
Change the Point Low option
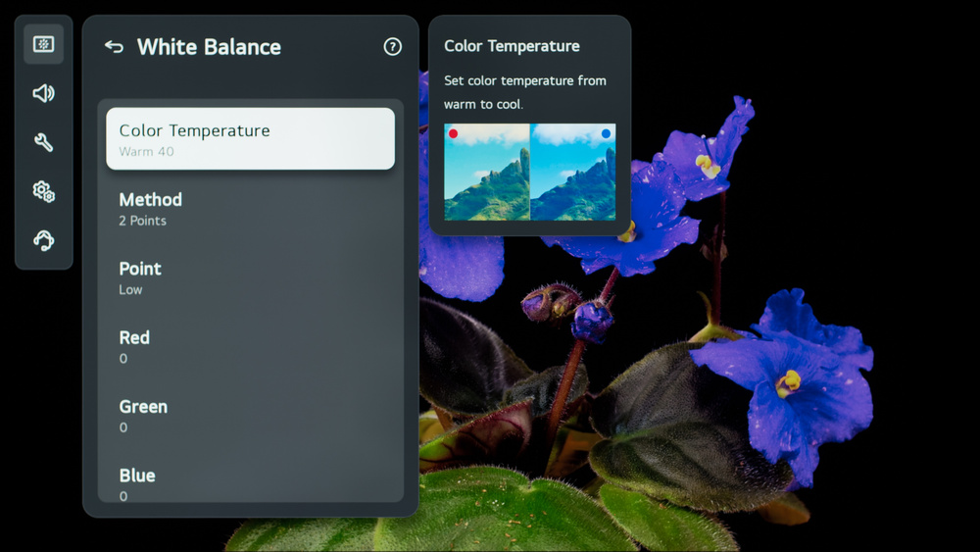pos(250,277)
